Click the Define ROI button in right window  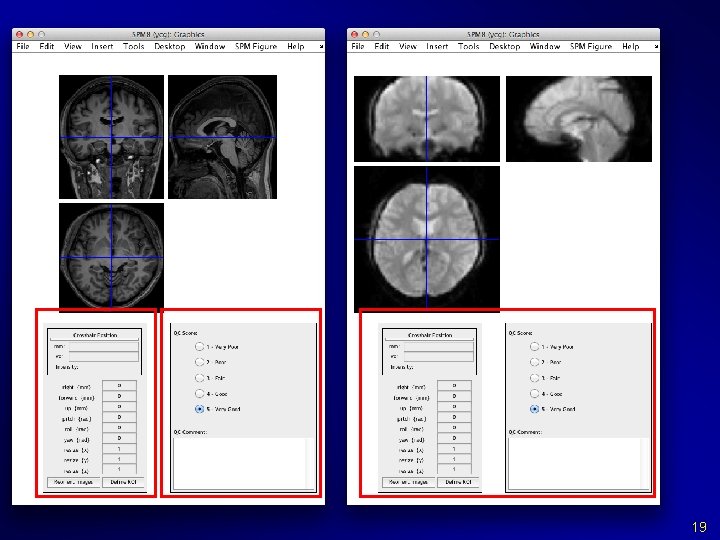[x=459, y=482]
